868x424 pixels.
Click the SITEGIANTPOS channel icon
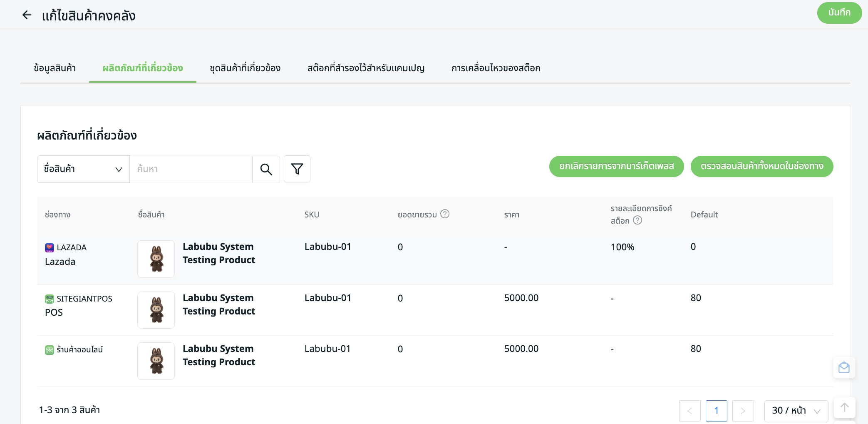50,299
